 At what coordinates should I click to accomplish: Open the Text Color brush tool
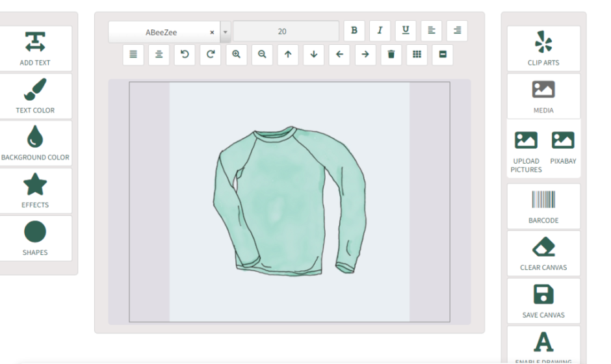click(35, 96)
